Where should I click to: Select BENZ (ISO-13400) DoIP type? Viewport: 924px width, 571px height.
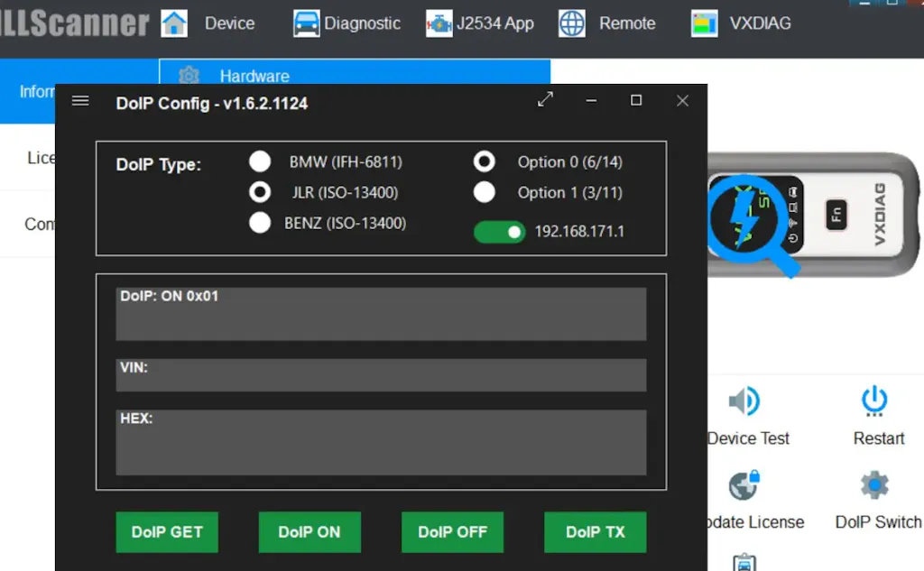260,223
